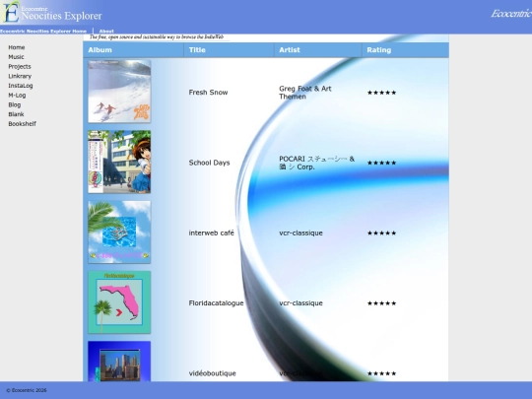Open the Blog sidebar link
Screen dimensions: 532x399
click(x=14, y=104)
